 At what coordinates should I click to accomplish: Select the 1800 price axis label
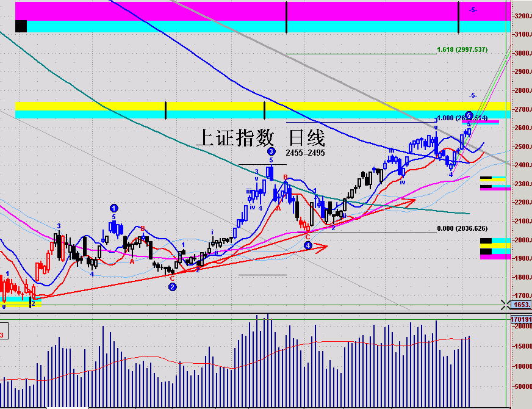click(522, 277)
